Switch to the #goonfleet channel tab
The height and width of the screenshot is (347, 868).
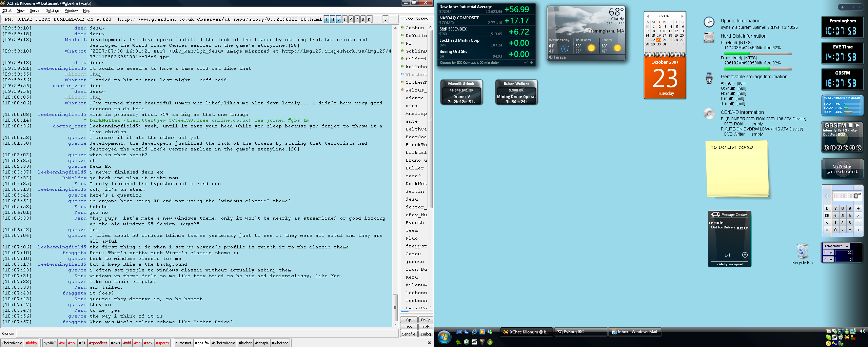98,343
